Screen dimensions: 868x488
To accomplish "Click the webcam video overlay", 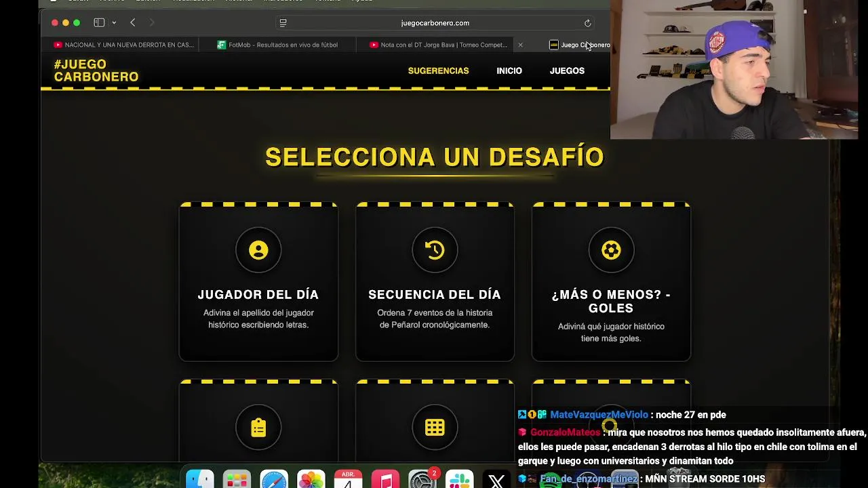I will click(x=734, y=69).
